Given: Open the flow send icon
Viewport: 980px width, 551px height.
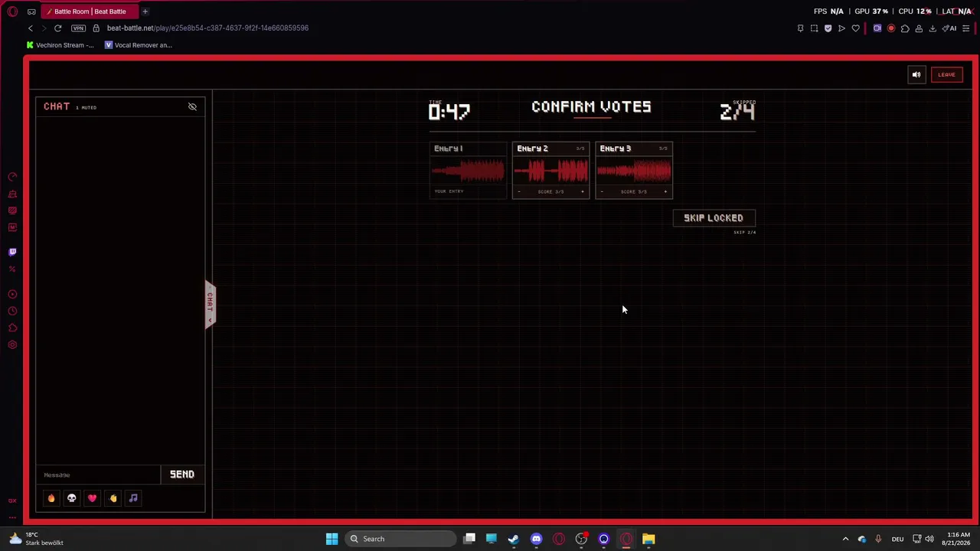Looking at the screenshot, I should pos(841,28).
